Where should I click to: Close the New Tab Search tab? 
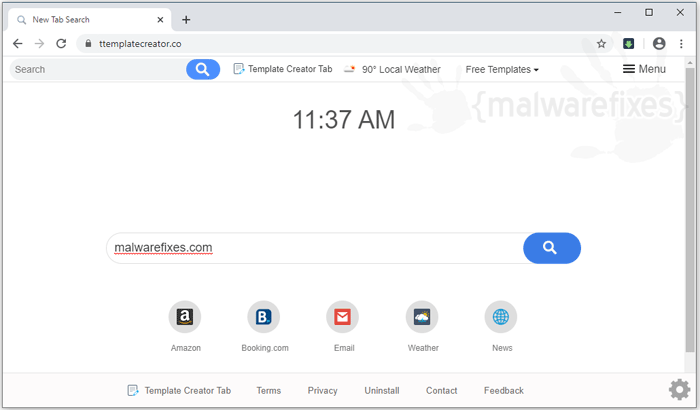(160, 20)
